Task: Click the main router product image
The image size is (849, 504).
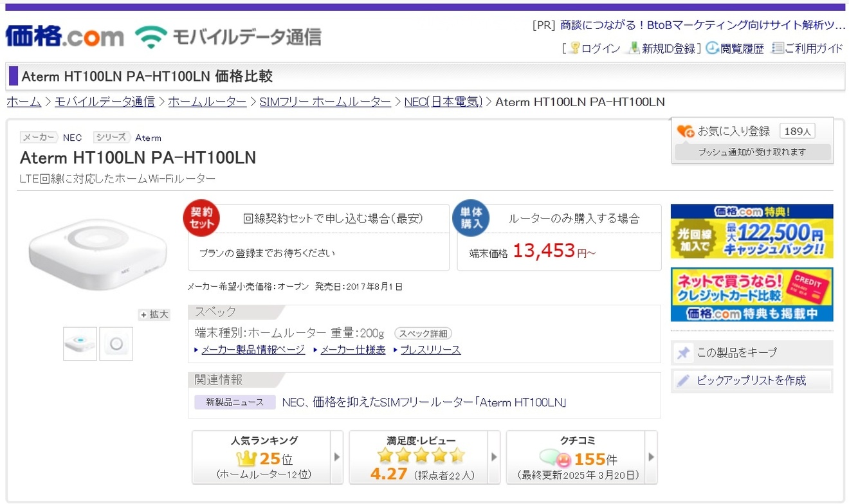Action: 96,256
